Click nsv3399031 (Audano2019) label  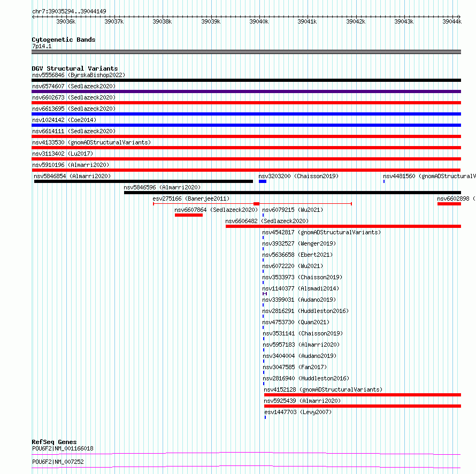pos(299,300)
